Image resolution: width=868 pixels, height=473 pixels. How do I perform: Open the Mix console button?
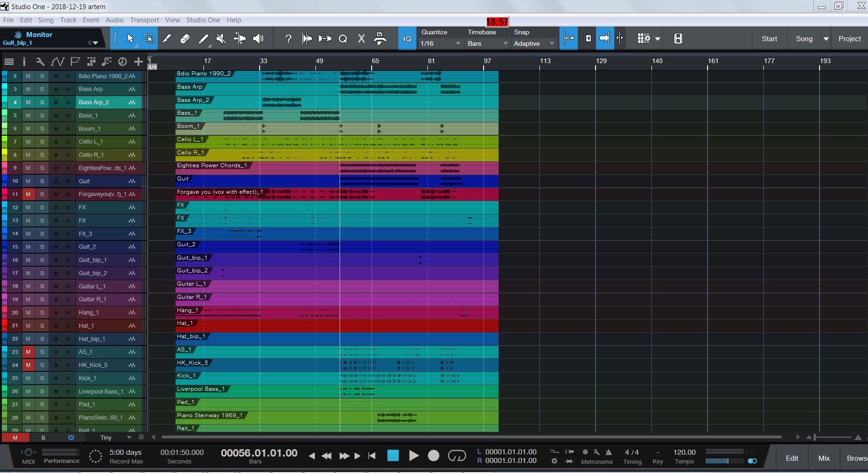tap(824, 458)
